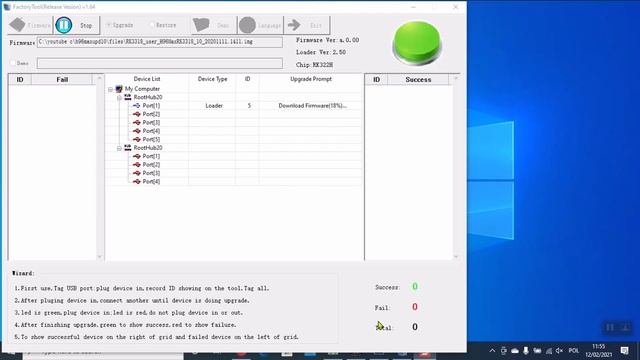Click the Upgrade Prompt column header
Screen dimensions: 640x360
click(311, 79)
